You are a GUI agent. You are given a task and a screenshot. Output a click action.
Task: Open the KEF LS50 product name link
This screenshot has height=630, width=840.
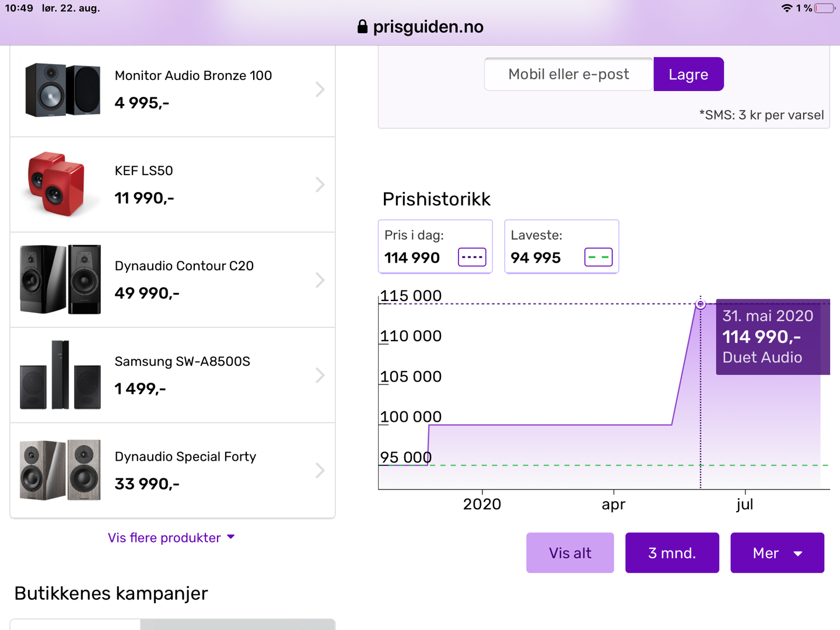143,171
